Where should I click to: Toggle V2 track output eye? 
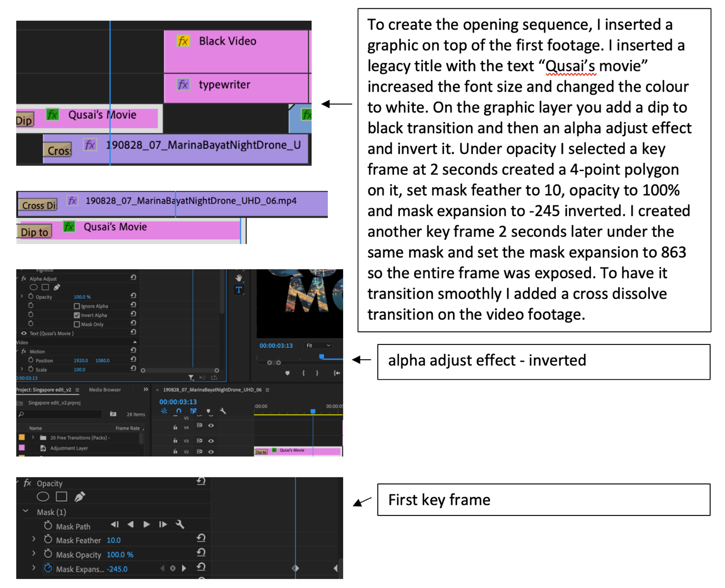pyautogui.click(x=211, y=452)
